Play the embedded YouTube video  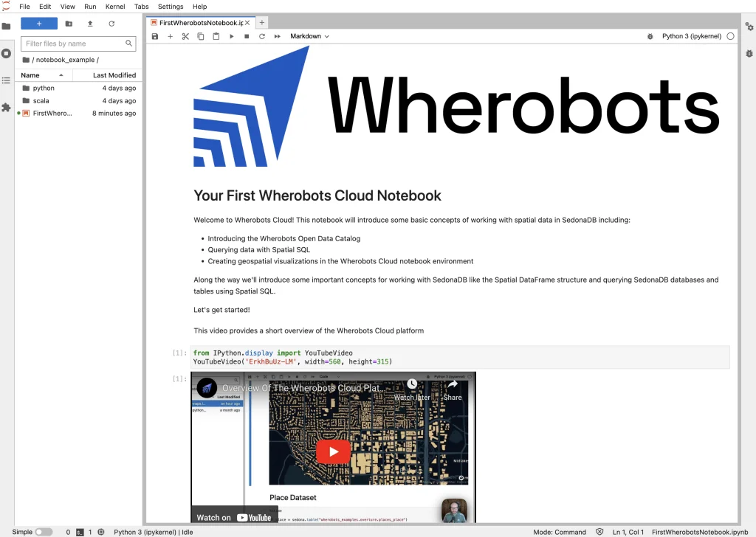(333, 451)
